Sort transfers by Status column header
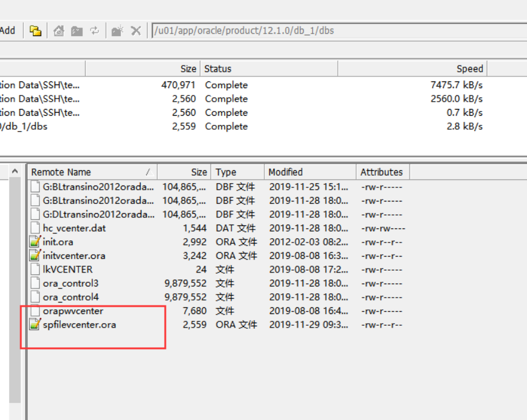 [x=269, y=69]
